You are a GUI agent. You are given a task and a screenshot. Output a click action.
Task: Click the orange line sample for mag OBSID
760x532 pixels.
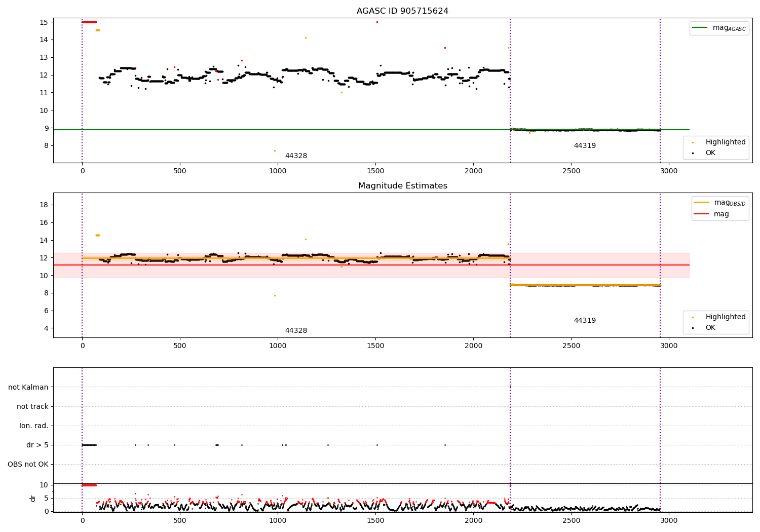pos(701,203)
